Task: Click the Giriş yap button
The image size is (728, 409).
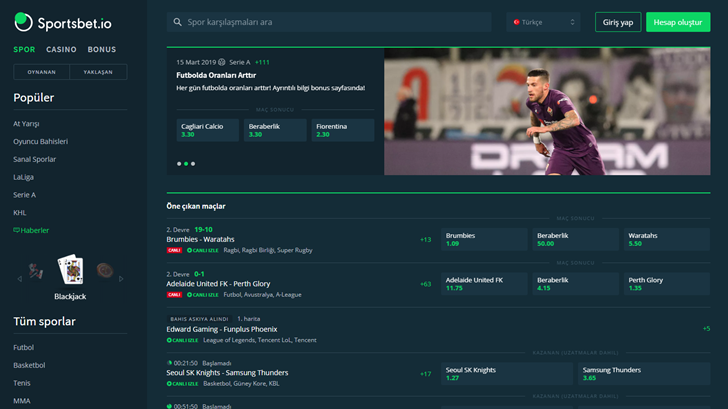Action: (618, 22)
